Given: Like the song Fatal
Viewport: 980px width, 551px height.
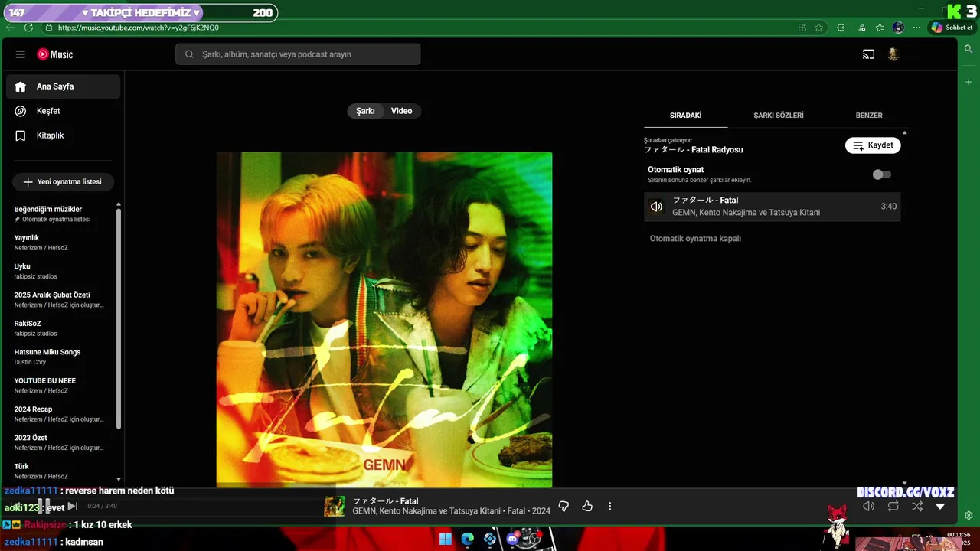Looking at the screenshot, I should (587, 506).
